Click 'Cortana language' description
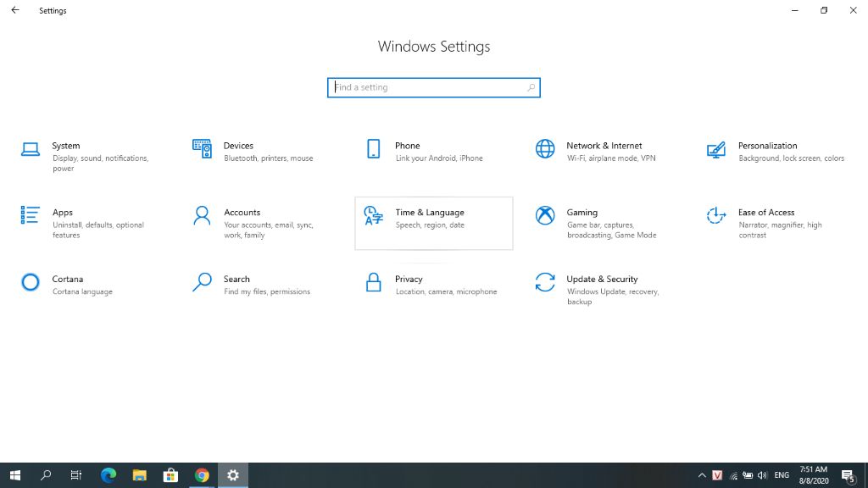 tap(82, 291)
